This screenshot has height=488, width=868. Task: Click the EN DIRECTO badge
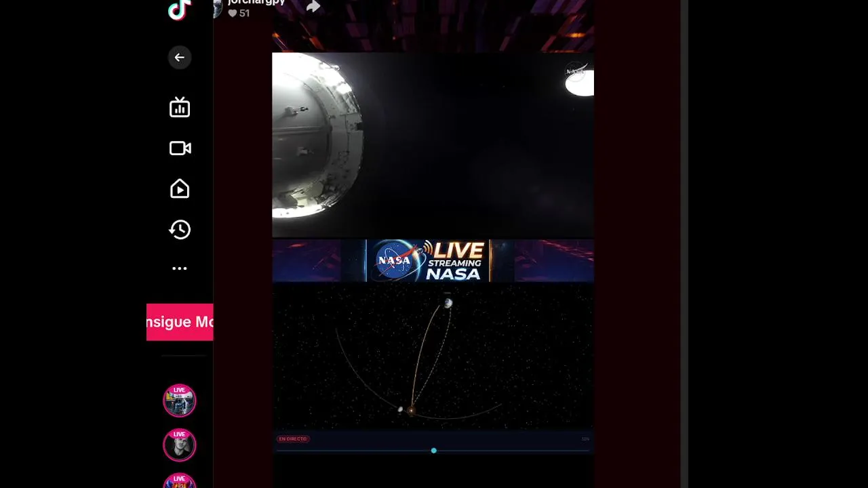tap(293, 439)
